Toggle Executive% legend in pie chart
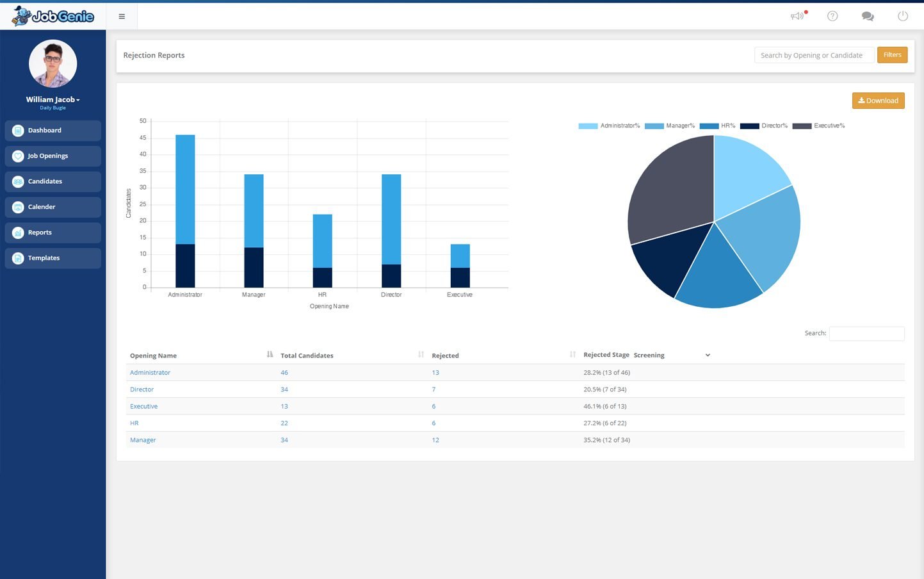 [x=819, y=126]
